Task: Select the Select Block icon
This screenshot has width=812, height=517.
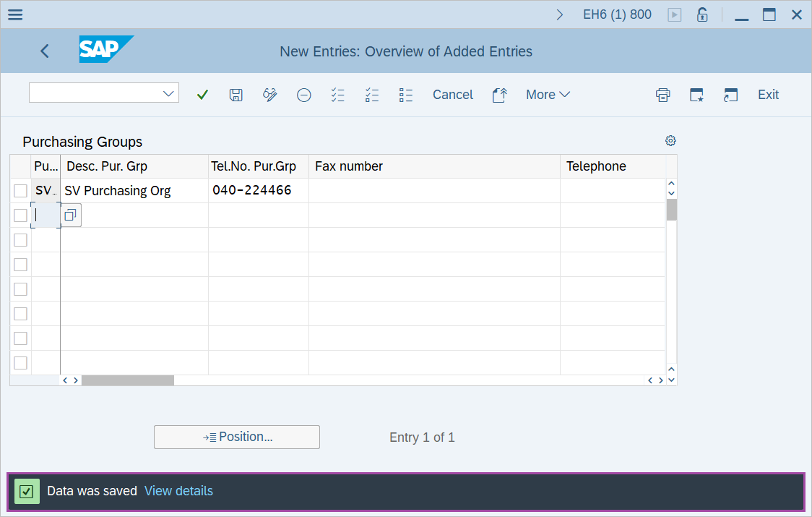Action: coord(405,95)
